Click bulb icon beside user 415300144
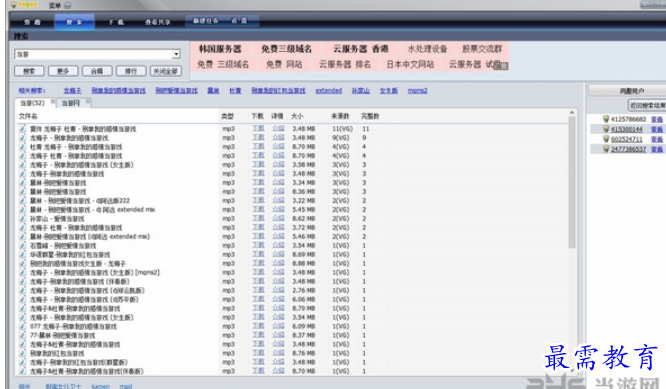This screenshot has width=666, height=389. [x=606, y=129]
